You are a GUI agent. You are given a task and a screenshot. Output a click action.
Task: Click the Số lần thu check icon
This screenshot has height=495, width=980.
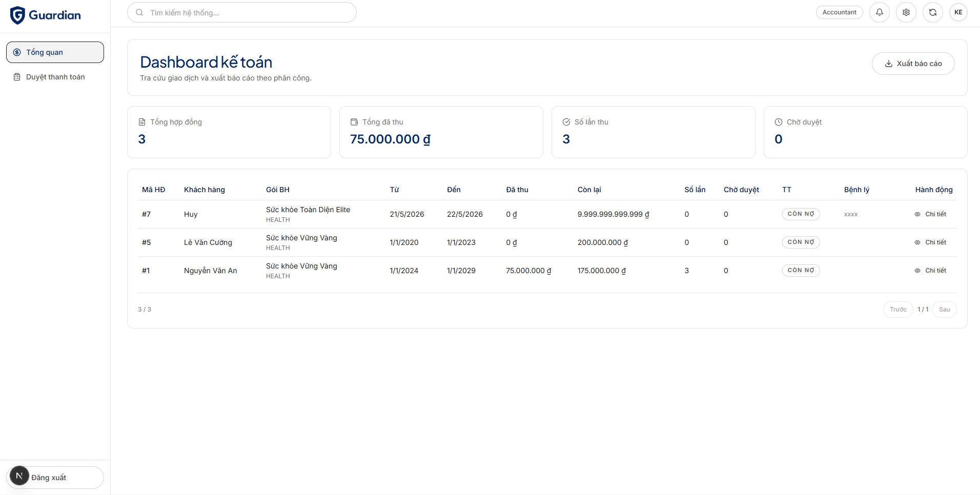click(566, 122)
